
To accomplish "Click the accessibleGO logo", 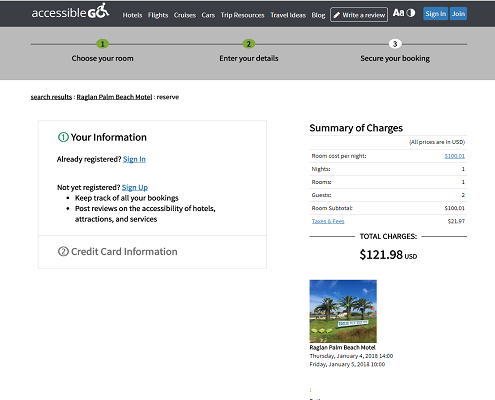I will click(x=70, y=11).
